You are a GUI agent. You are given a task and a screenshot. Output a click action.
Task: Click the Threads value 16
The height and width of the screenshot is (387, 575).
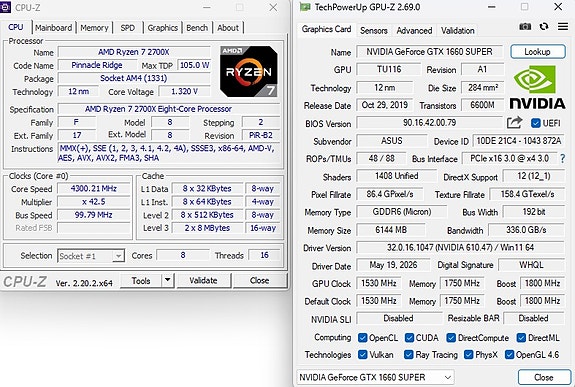(x=264, y=255)
